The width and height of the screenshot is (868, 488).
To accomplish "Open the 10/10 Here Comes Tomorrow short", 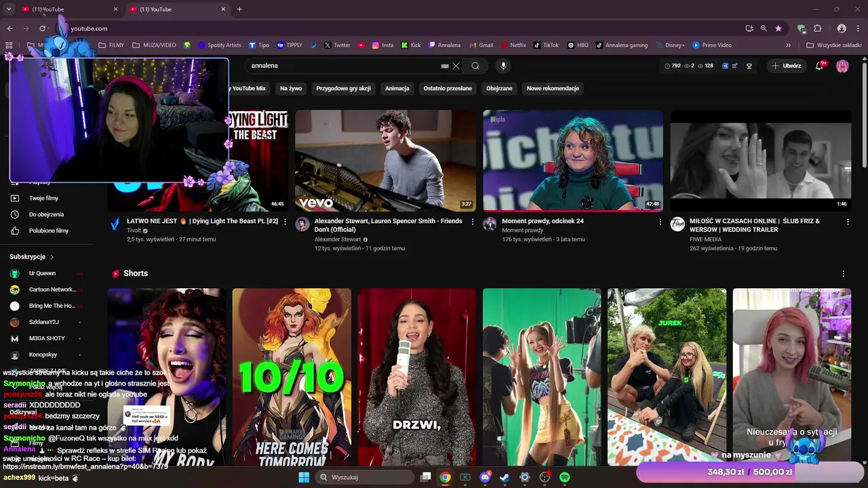I will click(x=292, y=377).
